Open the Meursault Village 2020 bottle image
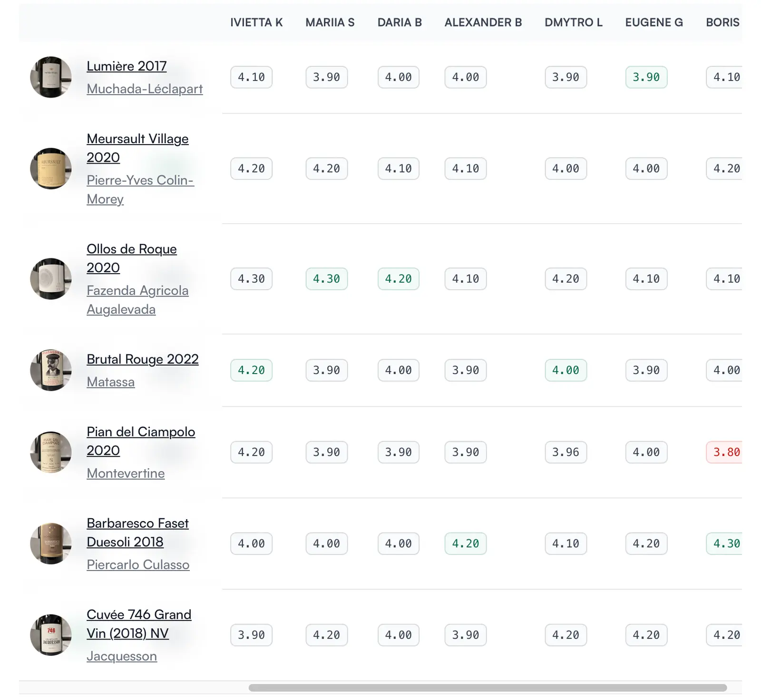The image size is (761, 700). click(51, 168)
